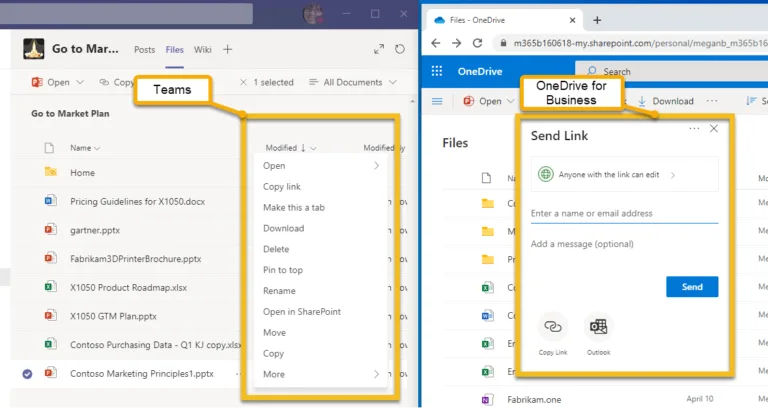768x408 pixels.
Task: Expand the Open dropdown in Teams toolbar
Action: click(x=80, y=82)
